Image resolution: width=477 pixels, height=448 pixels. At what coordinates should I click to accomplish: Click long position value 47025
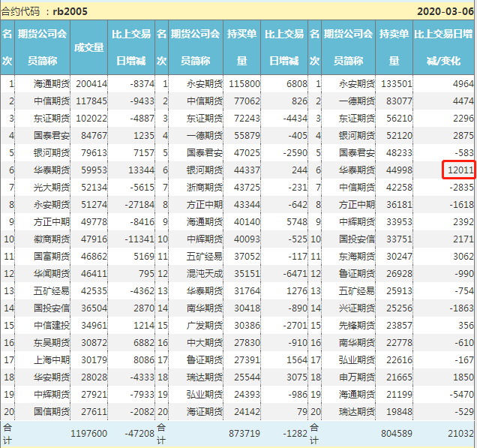click(247, 153)
